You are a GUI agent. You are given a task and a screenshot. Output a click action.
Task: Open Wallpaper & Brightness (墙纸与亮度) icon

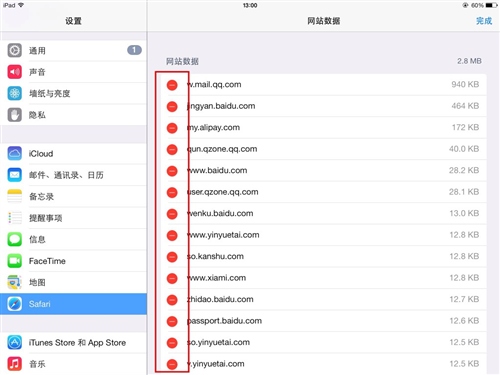coord(15,93)
